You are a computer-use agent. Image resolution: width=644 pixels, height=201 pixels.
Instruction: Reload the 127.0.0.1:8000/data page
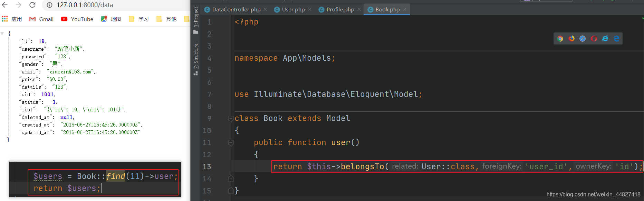click(x=32, y=5)
